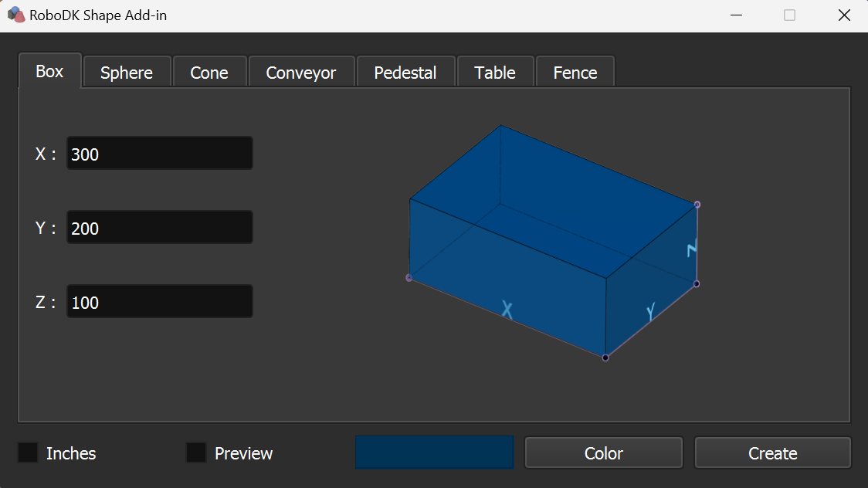Go to the Pedestal tab

click(x=405, y=73)
